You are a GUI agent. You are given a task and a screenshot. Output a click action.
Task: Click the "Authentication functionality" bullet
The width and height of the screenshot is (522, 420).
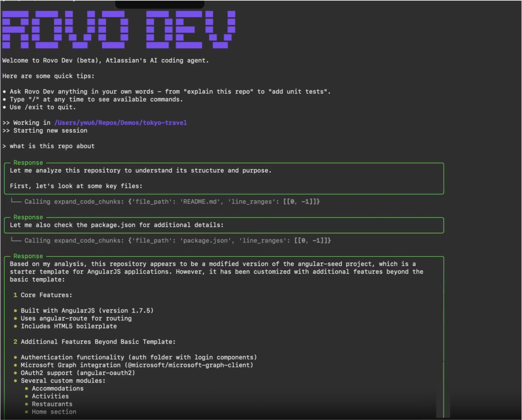click(x=135, y=357)
